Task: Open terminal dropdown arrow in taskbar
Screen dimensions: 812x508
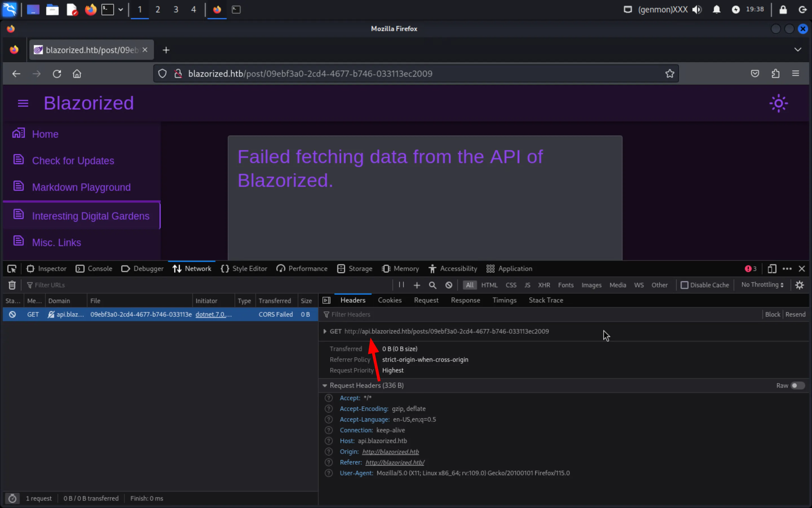Action: 120,9
